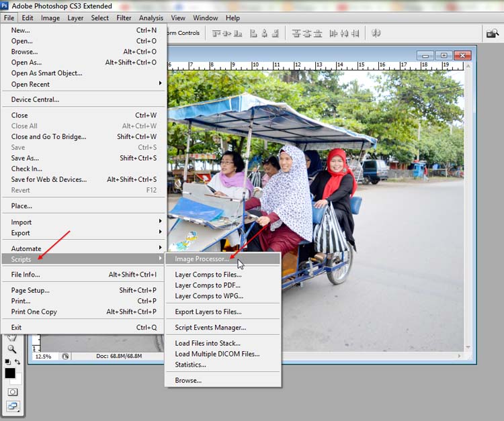Expand Export submenu
Screen dimensions: 504x421
coord(83,233)
